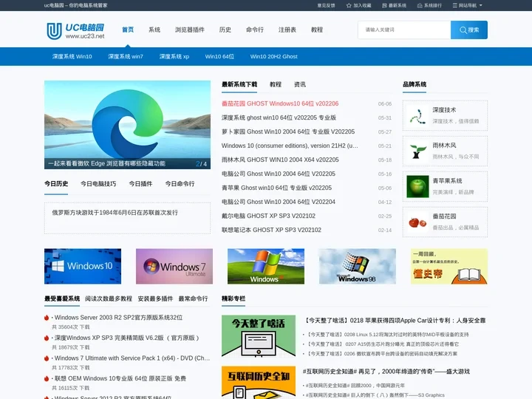This screenshot has width=532, height=399.
Task: Open 萝卜家园 Ghost Win10 2004 专业版 V202205
Action: pos(288,132)
